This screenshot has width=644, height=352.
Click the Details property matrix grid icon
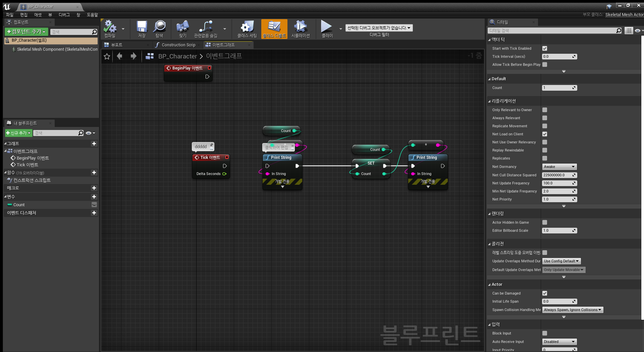click(629, 31)
